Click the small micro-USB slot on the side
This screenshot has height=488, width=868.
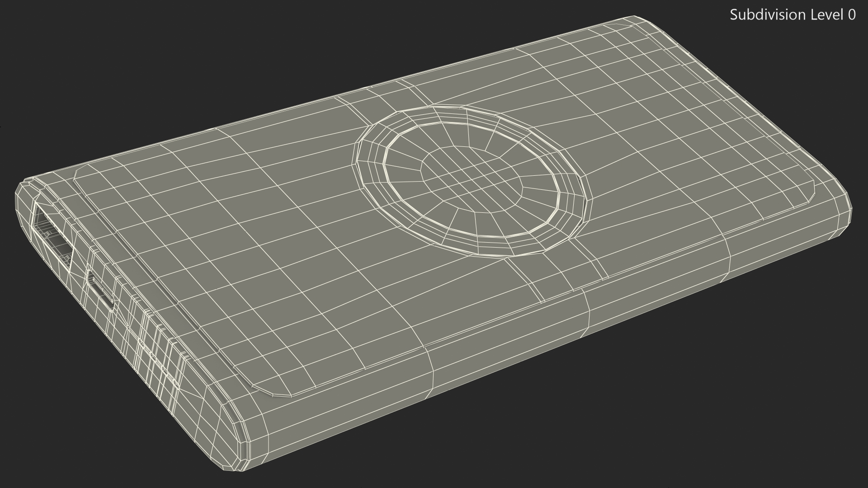pos(101,291)
